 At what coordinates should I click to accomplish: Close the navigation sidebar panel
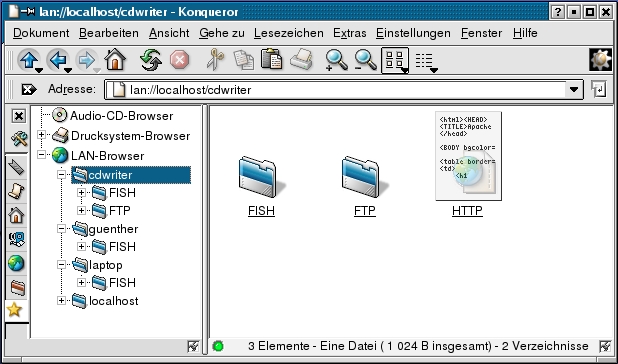[x=18, y=116]
